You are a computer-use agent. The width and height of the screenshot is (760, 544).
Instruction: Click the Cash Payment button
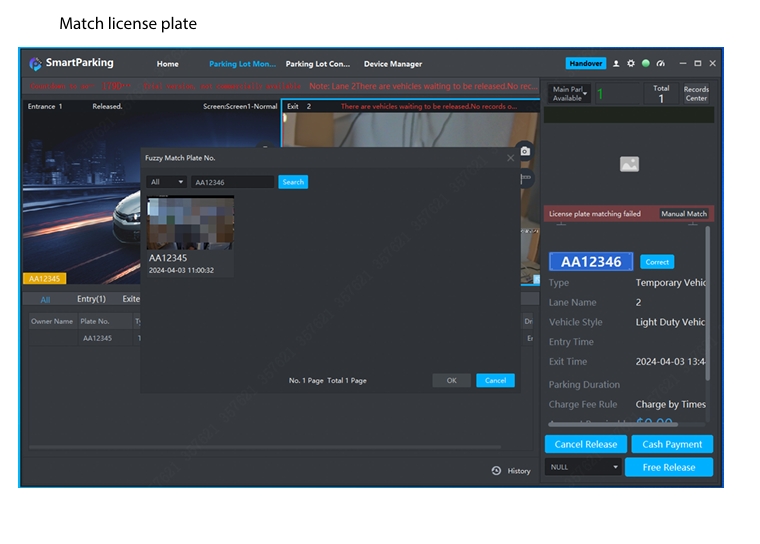672,444
